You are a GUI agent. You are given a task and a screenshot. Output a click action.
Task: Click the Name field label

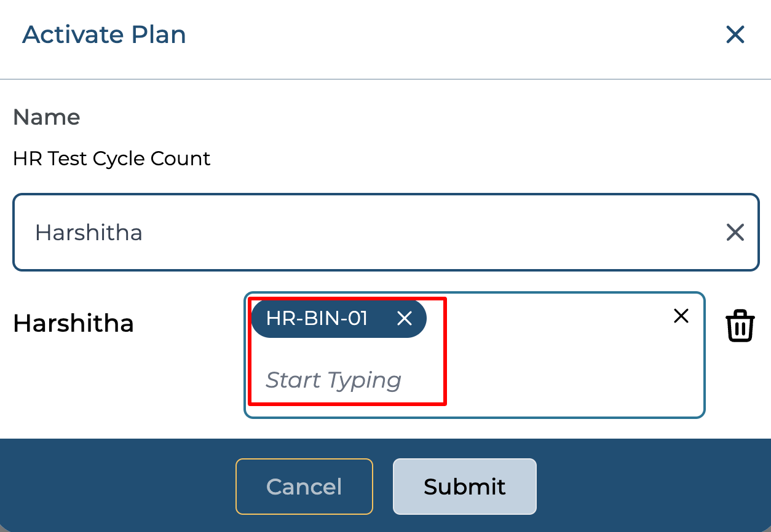pos(47,117)
